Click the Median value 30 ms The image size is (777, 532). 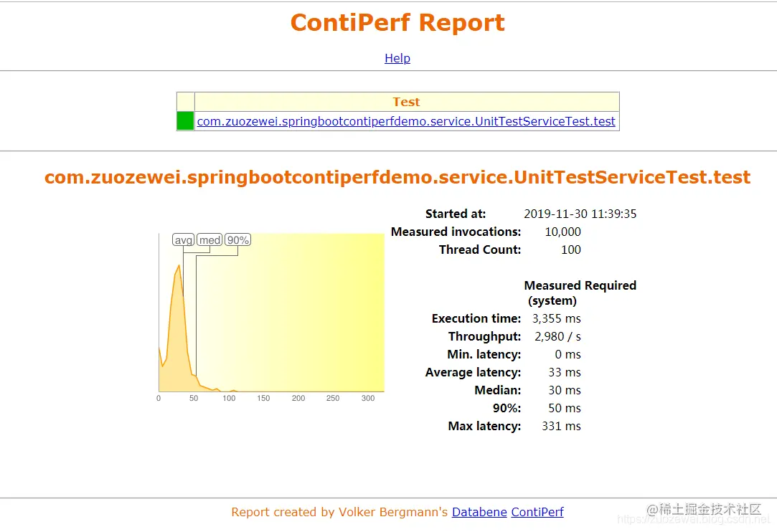pos(565,390)
